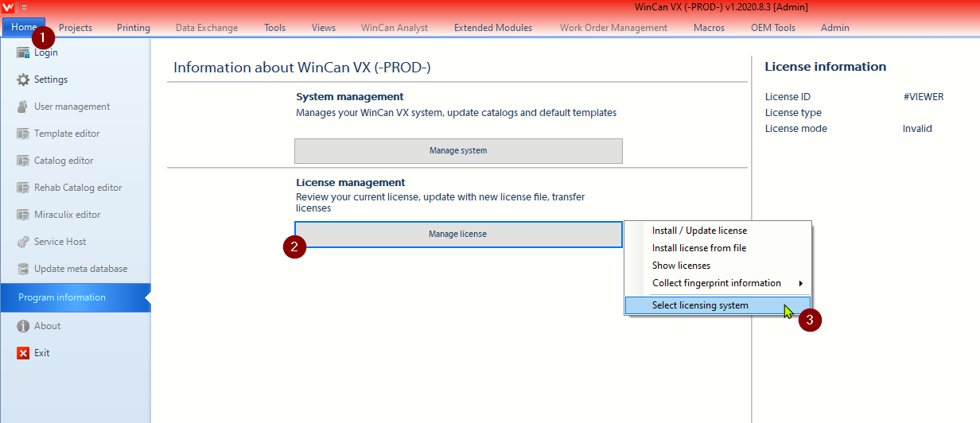The image size is (980, 423).
Task: Click the WinCan logo in title bar
Action: [9, 6]
